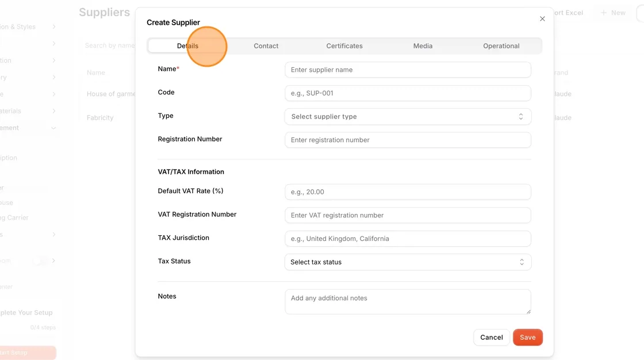Focus the Default VAT Rate field
This screenshot has width=644, height=360.
(408, 192)
